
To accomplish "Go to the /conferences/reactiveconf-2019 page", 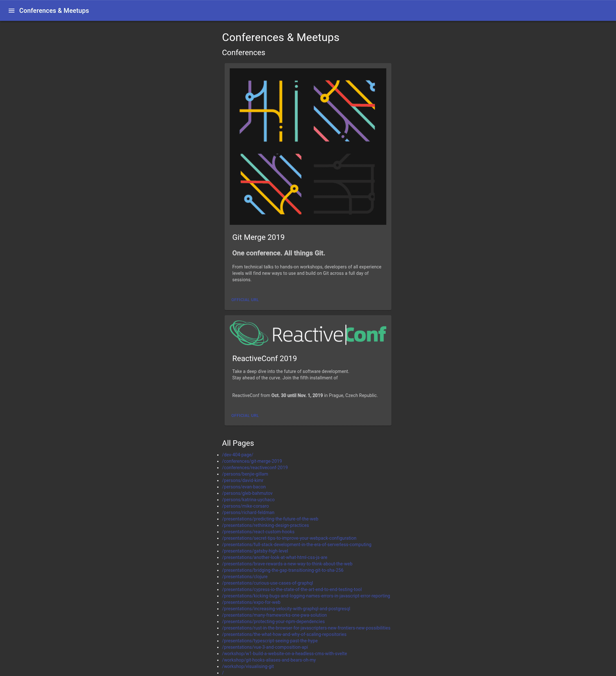I will 255,468.
